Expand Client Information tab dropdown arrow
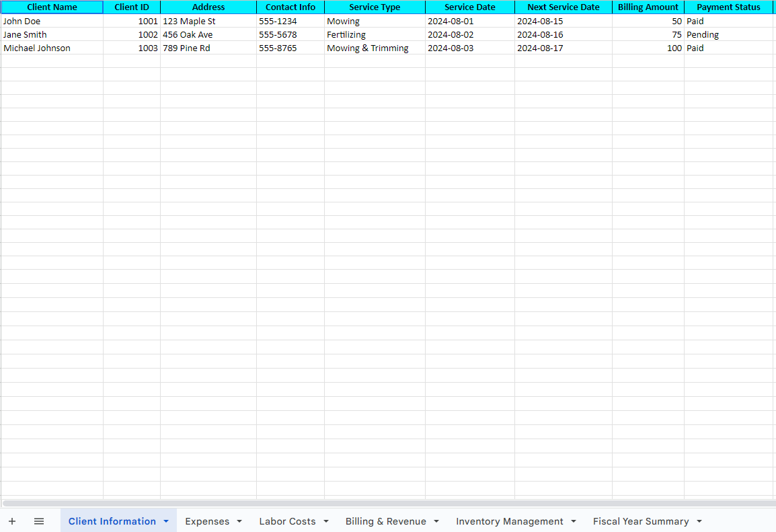 (166, 522)
